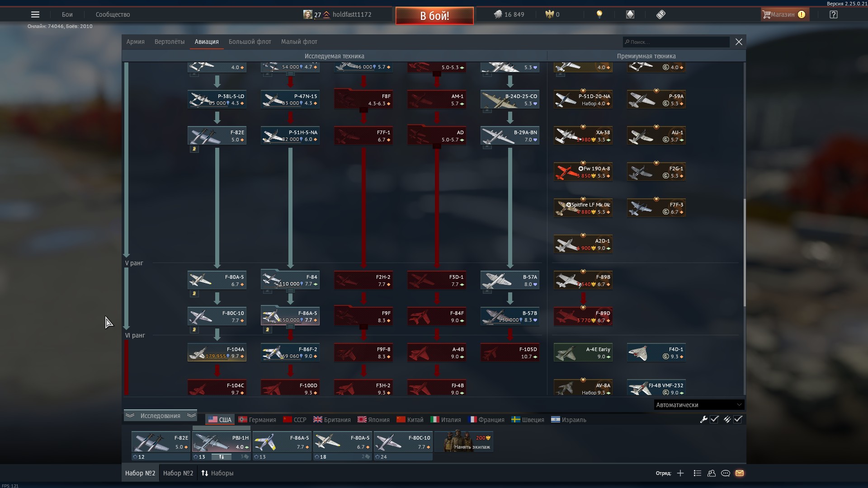Click talisman icon under F-80A-5 in tree
This screenshot has height=488, width=868.
tap(194, 293)
